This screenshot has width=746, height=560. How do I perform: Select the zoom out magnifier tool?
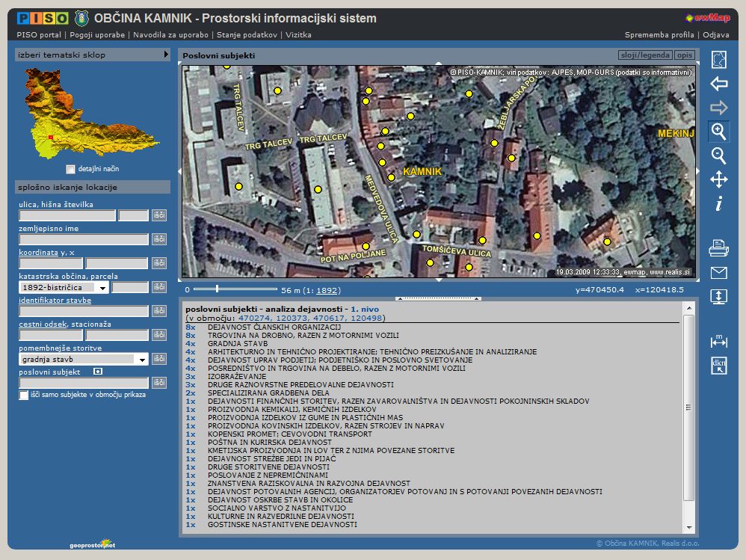[x=718, y=156]
